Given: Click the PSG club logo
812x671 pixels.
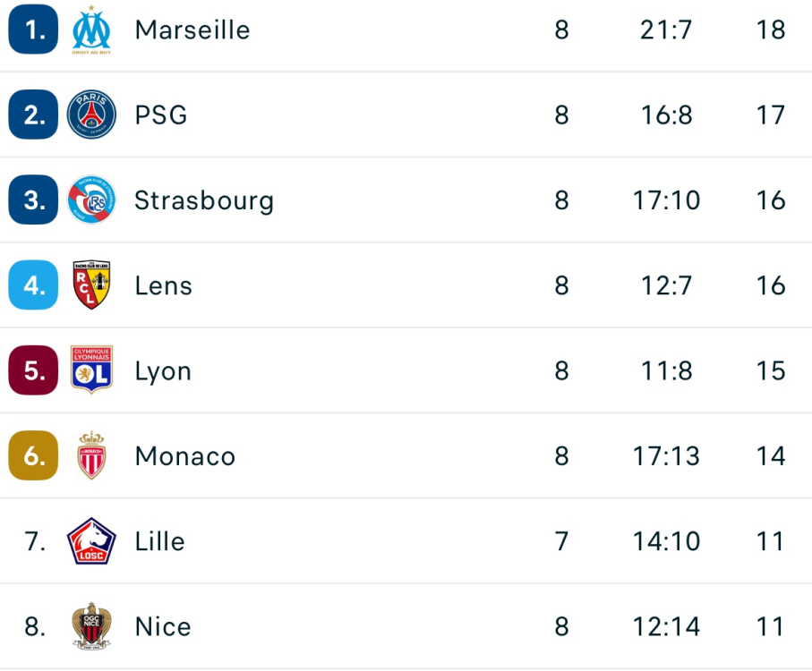Looking at the screenshot, I should (91, 115).
